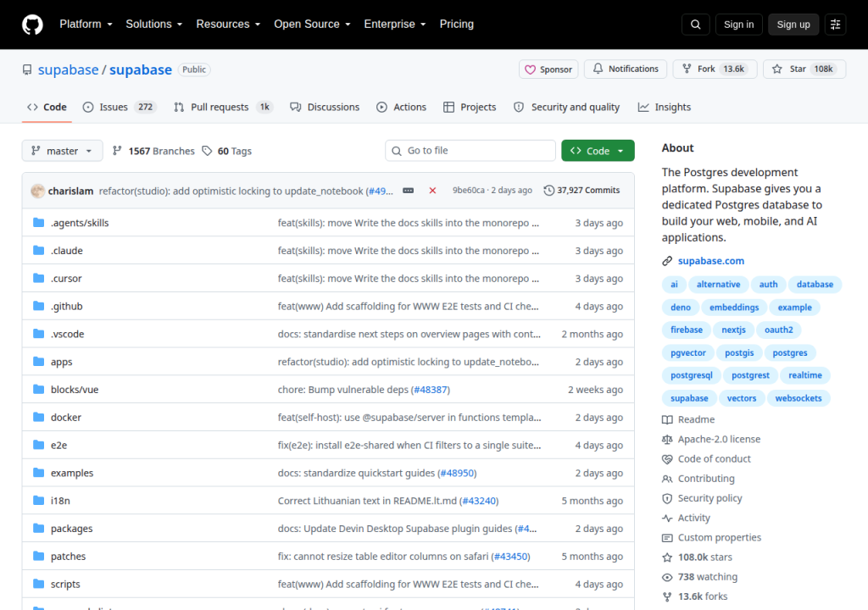Open the search magnifier icon in header
The height and width of the screenshot is (610, 868).
(x=696, y=25)
